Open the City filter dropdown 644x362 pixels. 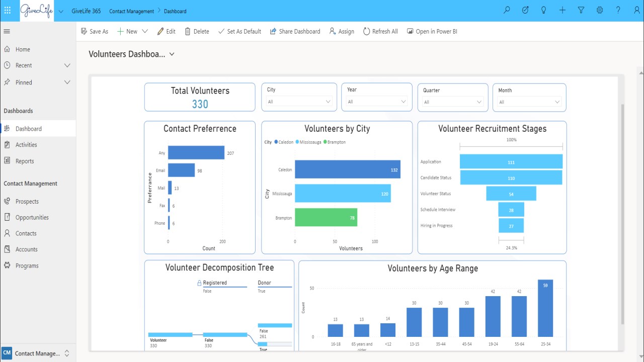pos(299,102)
